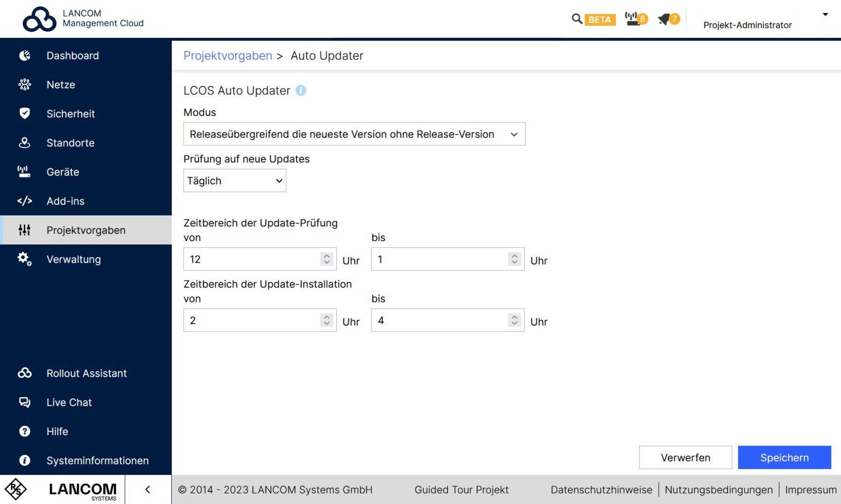Open Verwaltung via the gears icon

click(x=24, y=259)
